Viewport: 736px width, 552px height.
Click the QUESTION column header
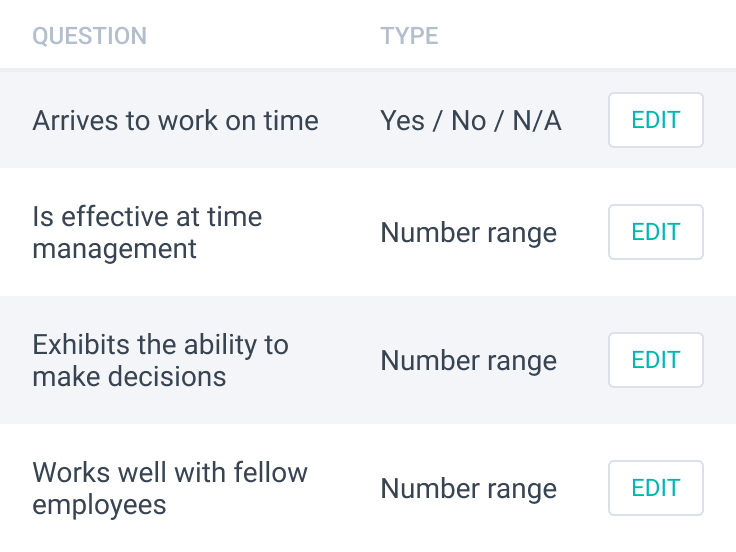[x=89, y=37]
